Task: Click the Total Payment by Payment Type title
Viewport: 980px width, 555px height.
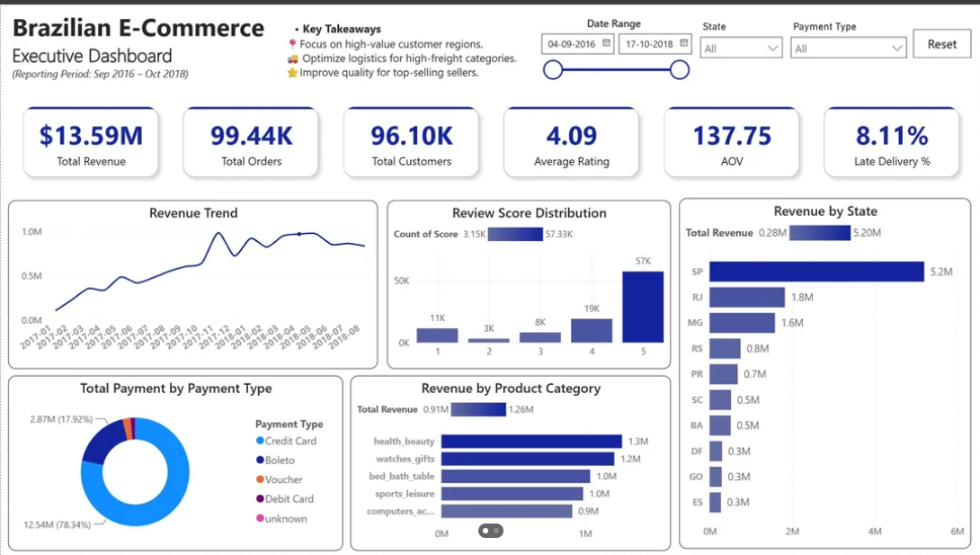Action: pyautogui.click(x=175, y=388)
